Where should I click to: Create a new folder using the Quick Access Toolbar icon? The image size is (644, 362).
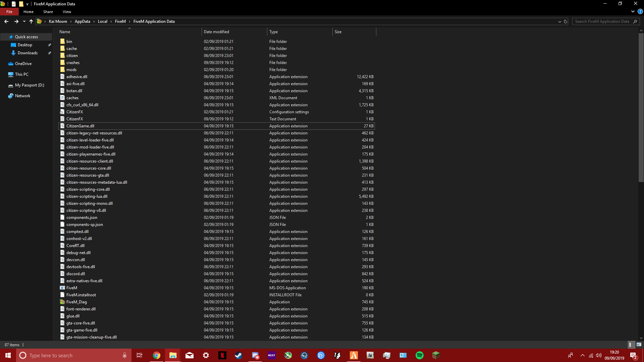point(21,4)
